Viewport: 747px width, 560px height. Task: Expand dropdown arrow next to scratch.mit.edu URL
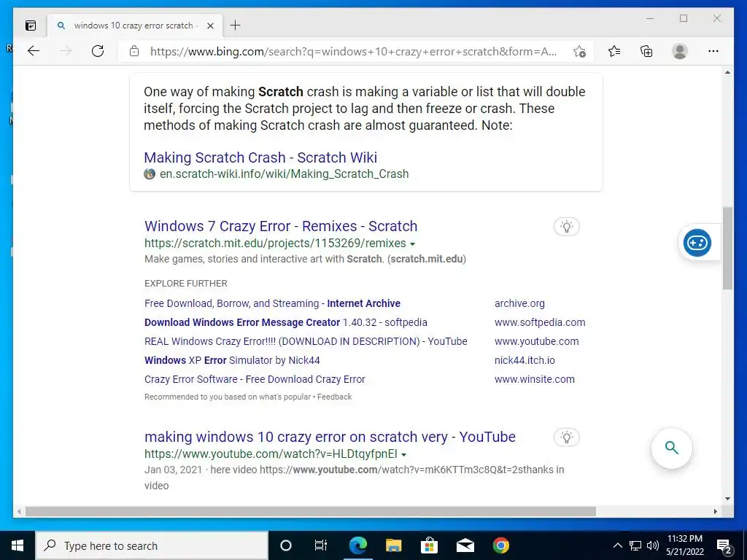[x=413, y=244]
